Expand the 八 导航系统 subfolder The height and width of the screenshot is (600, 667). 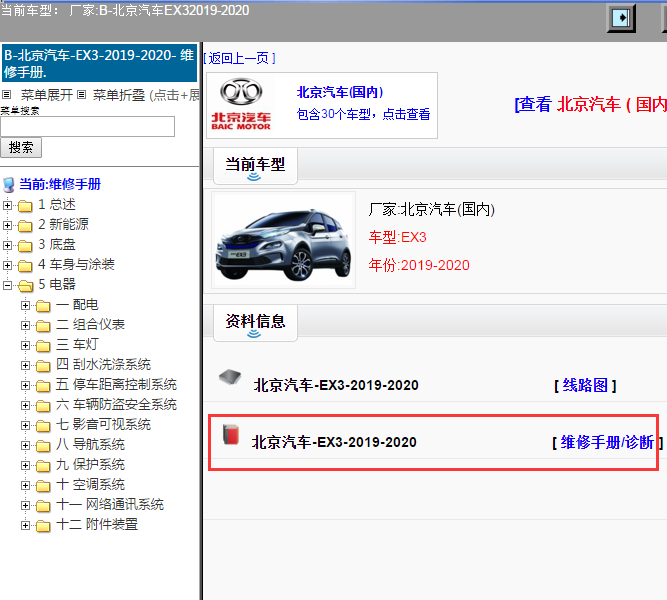click(26, 446)
